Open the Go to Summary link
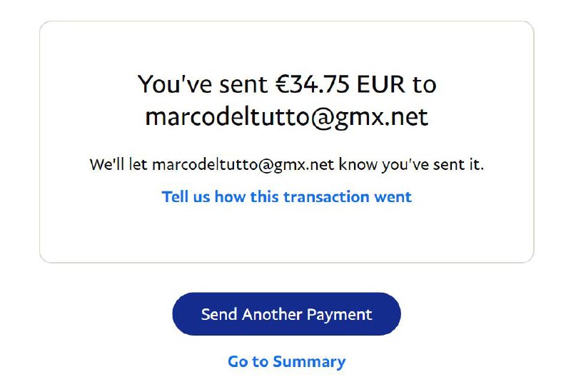Screen dimensions: 571x392 tap(286, 361)
